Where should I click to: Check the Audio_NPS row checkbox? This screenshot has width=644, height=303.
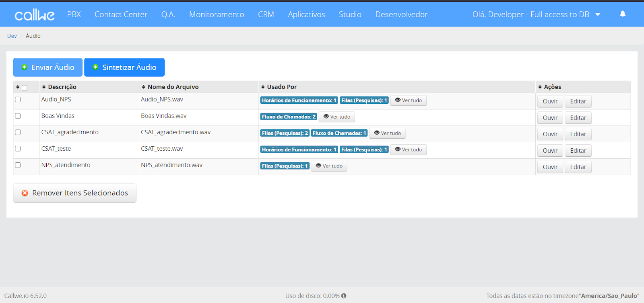click(x=18, y=99)
